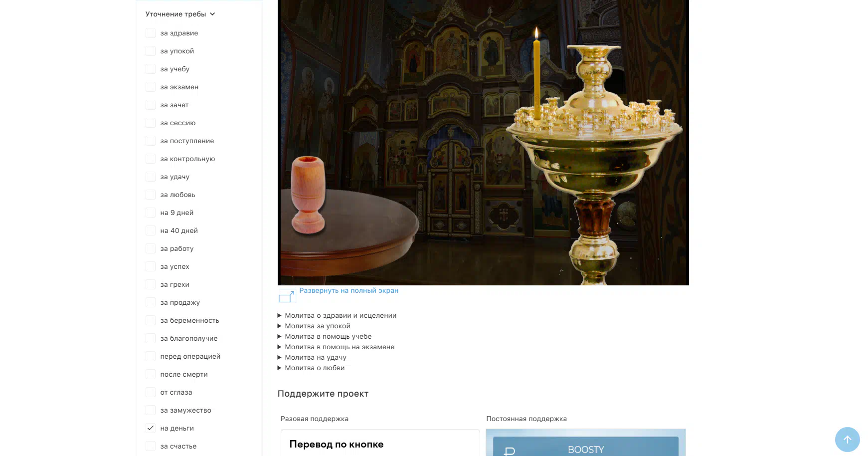Enable the «за упокой» checkbox
The width and height of the screenshot is (868, 456).
click(x=150, y=51)
